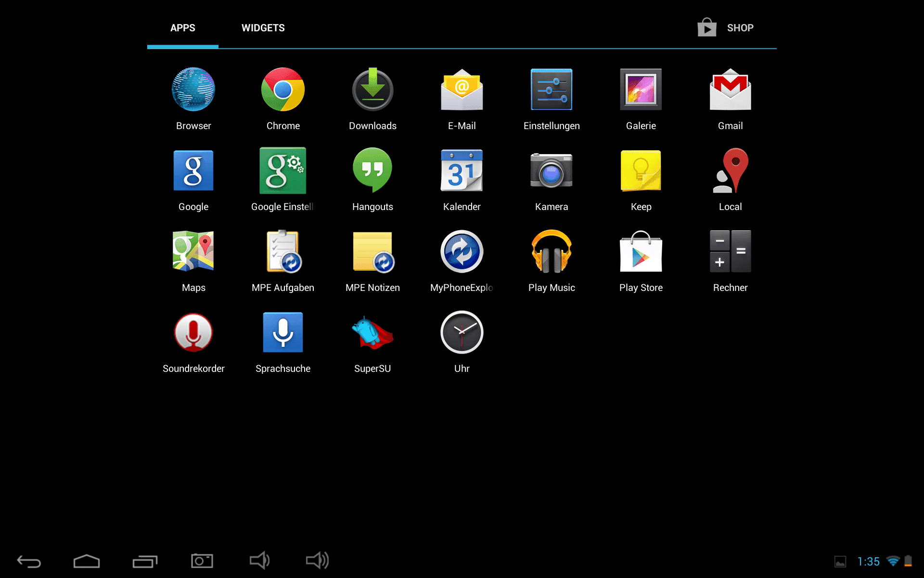Open MPE Notizen app
924x578 pixels.
[372, 252]
